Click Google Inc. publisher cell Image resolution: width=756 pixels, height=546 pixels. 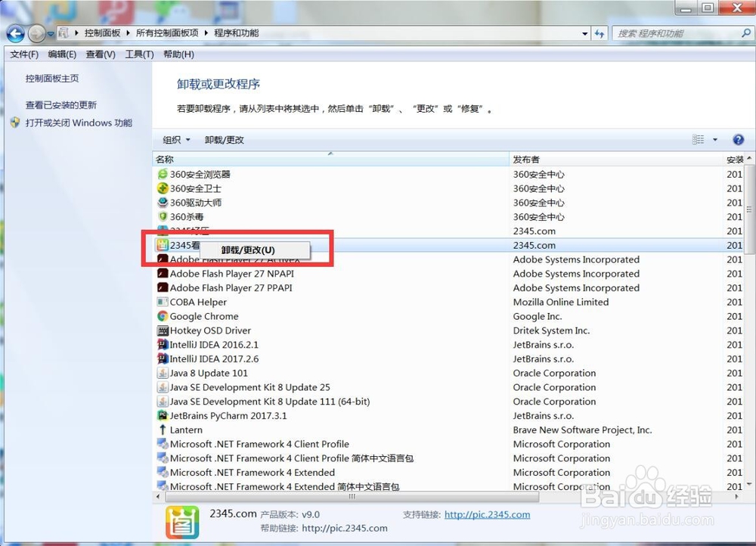(x=537, y=316)
